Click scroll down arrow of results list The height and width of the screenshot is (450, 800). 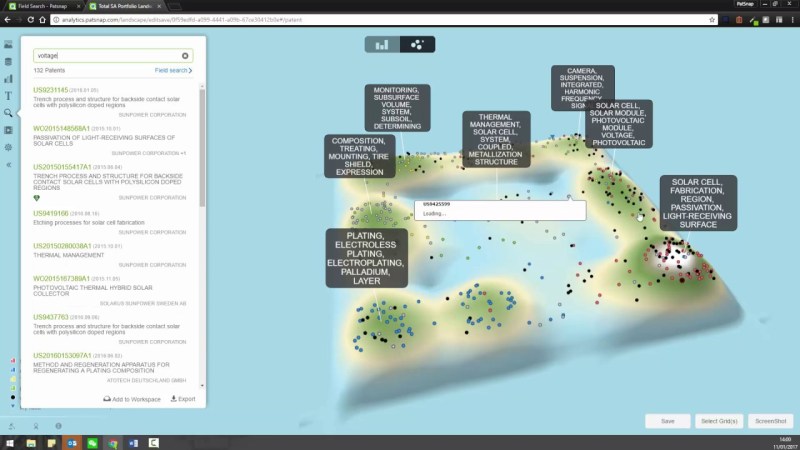[202, 386]
